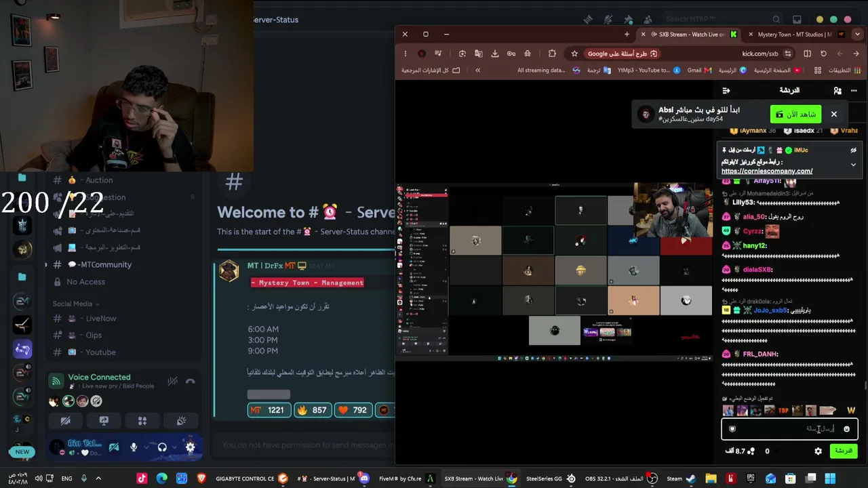The image size is (868, 488).
Task: Expand the pinned chat message chevron
Action: point(853,165)
